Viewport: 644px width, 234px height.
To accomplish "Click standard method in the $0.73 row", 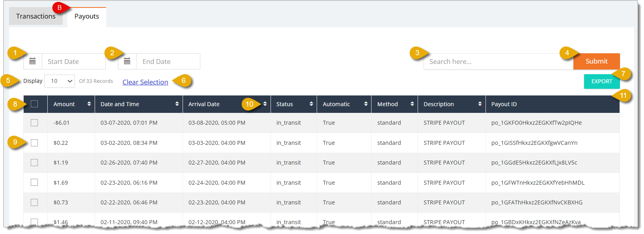I will pyautogui.click(x=389, y=202).
